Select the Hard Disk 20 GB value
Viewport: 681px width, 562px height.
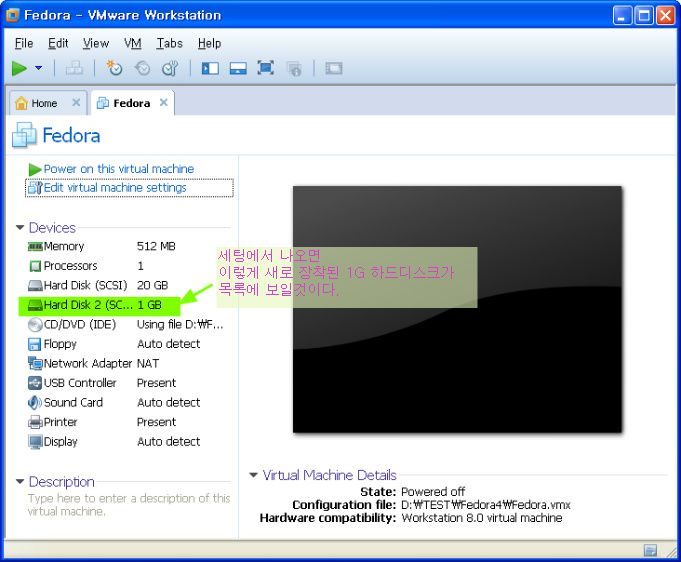click(152, 285)
